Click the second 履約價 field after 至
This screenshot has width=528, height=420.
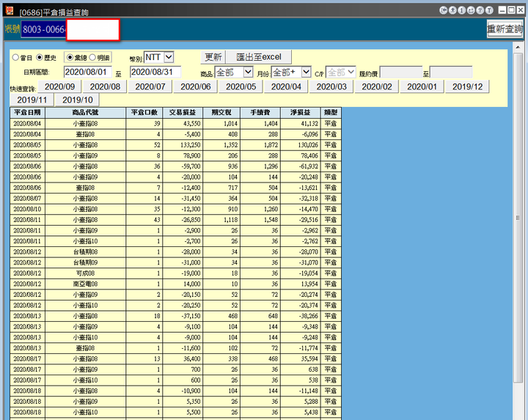click(451, 73)
